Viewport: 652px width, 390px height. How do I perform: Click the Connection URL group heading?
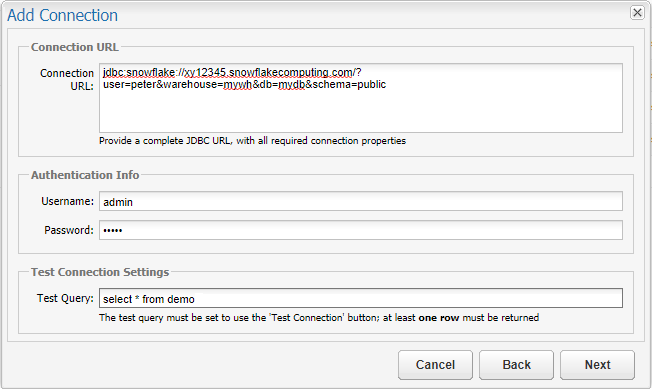tap(75, 47)
